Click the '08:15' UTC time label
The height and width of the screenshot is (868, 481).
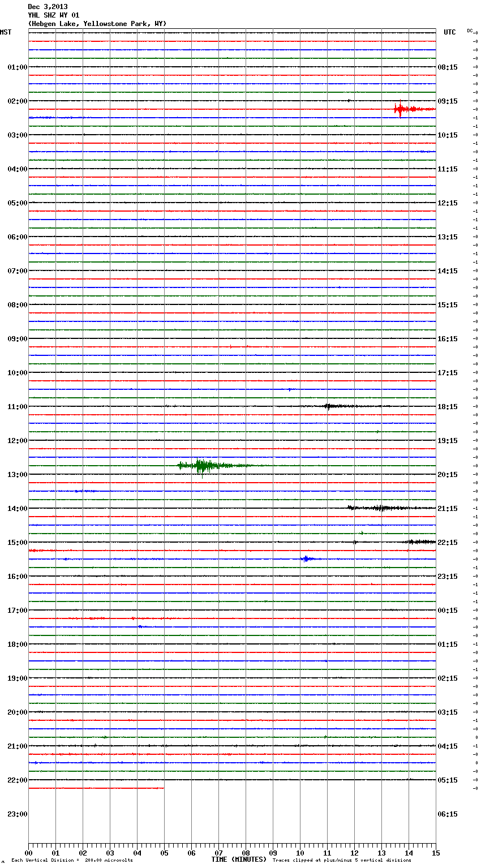pyautogui.click(x=448, y=67)
